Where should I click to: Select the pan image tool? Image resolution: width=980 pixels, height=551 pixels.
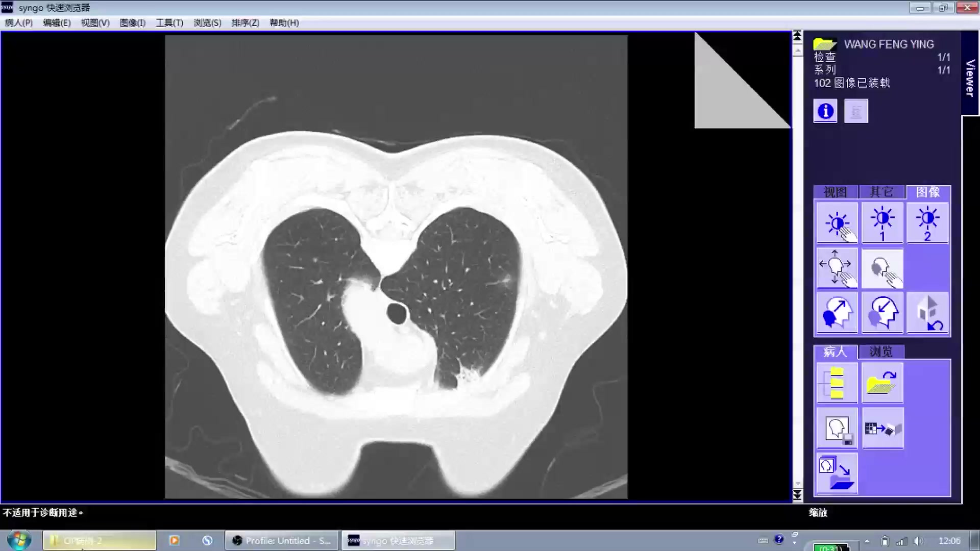pyautogui.click(x=837, y=268)
